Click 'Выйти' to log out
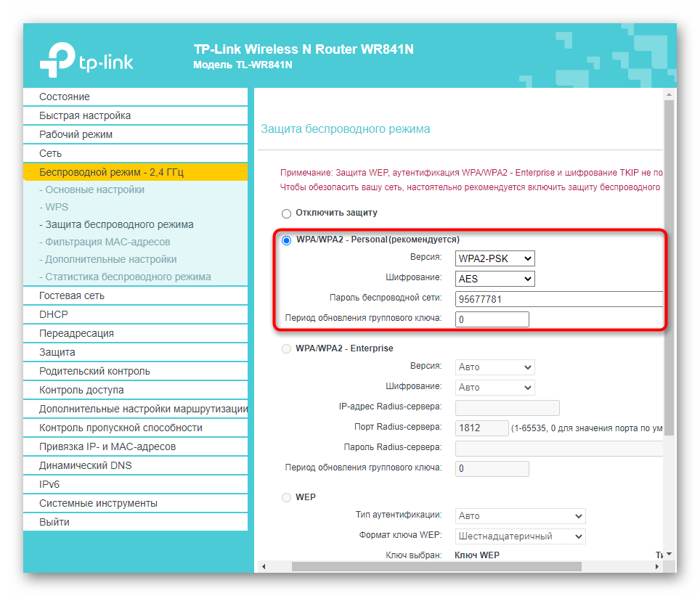Image resolution: width=700 pixels, height=596 pixels. pos(54,522)
